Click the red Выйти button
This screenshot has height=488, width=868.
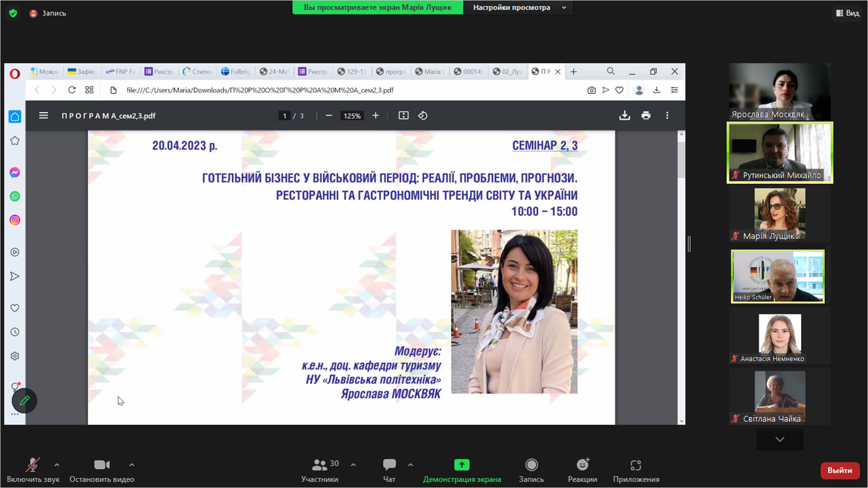point(840,470)
